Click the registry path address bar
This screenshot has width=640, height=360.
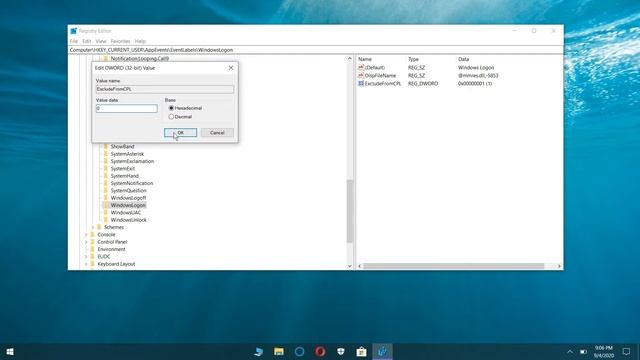tap(316, 50)
